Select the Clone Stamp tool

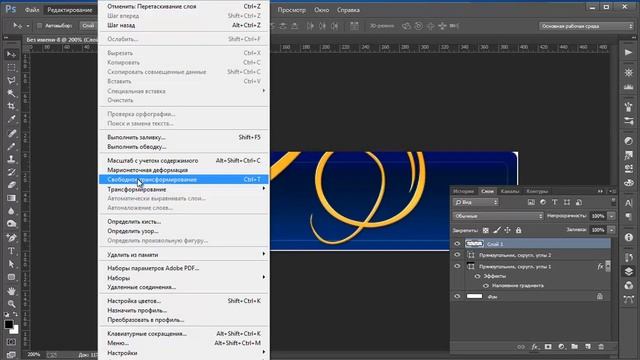11,159
